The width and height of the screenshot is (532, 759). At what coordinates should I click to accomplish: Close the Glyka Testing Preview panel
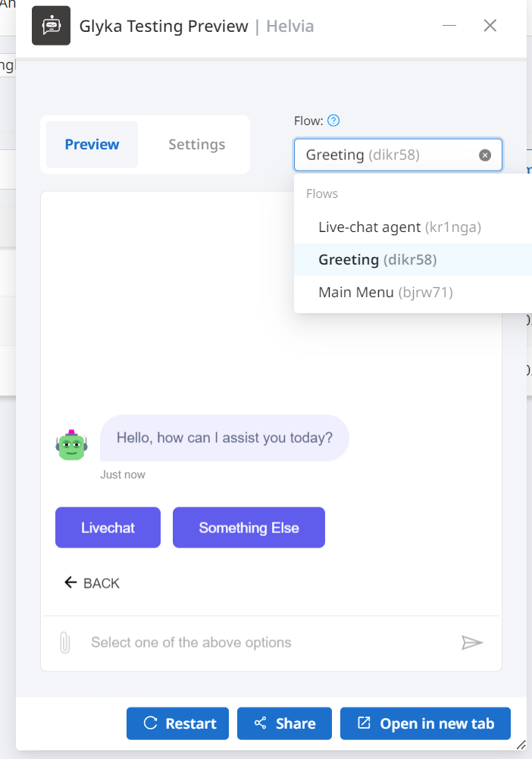click(490, 26)
